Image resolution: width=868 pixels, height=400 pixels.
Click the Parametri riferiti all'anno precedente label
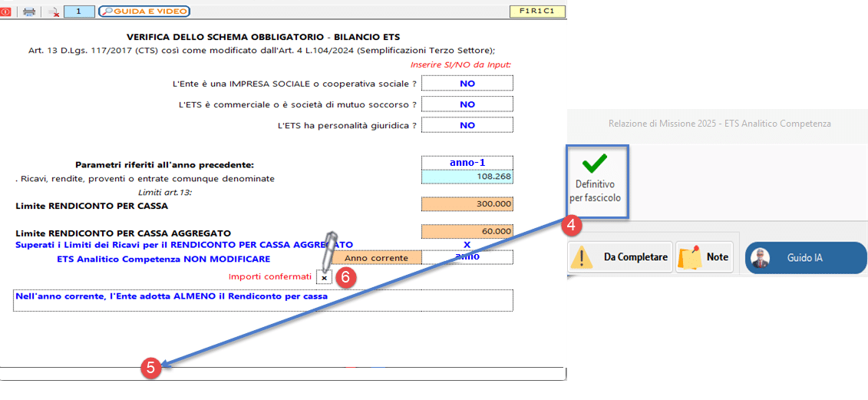point(164,165)
